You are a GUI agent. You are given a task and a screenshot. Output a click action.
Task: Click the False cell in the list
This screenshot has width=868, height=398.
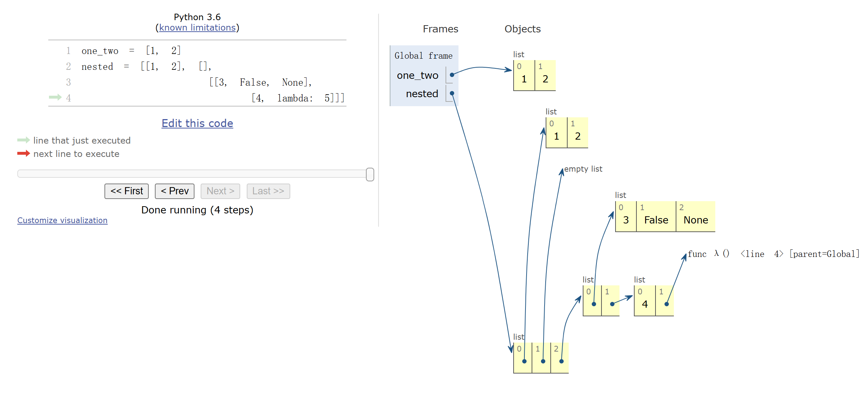coord(656,217)
